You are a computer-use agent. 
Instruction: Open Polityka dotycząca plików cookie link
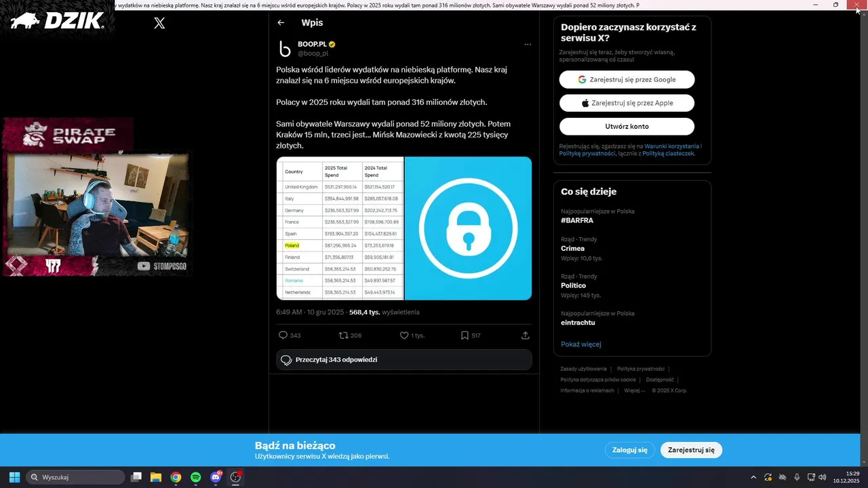(598, 380)
